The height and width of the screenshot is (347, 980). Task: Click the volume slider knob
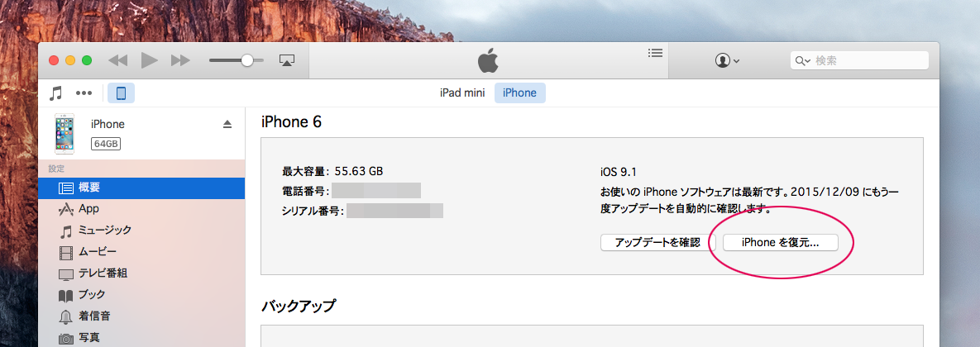[x=247, y=60]
